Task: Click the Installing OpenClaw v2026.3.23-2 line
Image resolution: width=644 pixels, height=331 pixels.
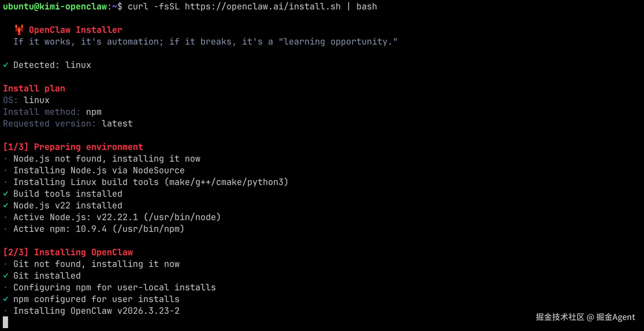Action: pos(96,311)
